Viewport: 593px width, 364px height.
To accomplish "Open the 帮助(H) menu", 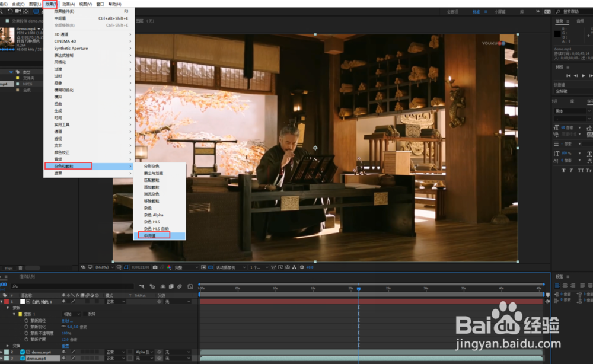I will click(x=114, y=4).
